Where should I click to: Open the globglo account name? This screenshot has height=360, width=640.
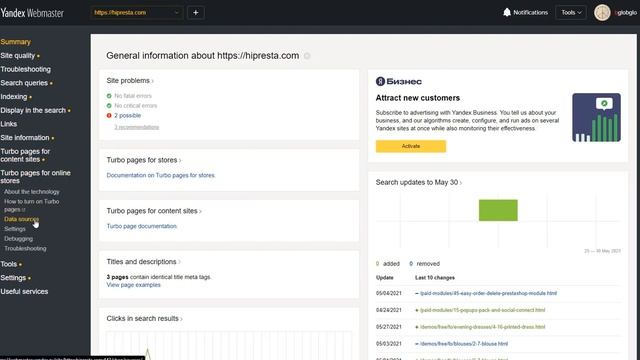tap(626, 13)
